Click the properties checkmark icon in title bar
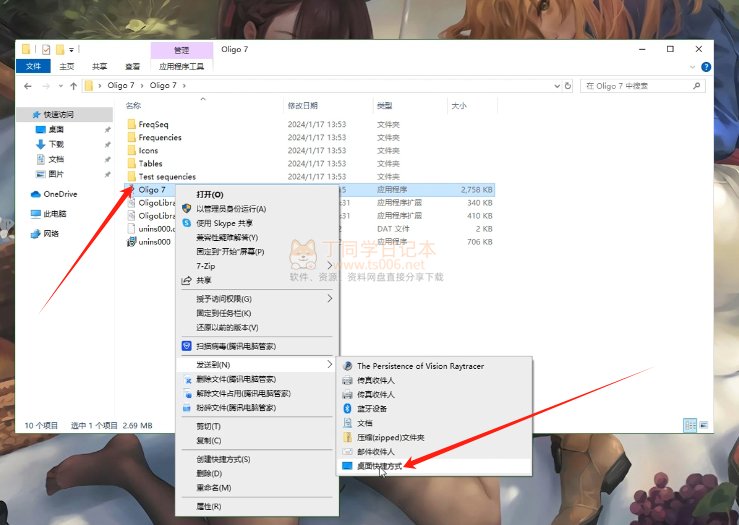The height and width of the screenshot is (525, 739). (x=46, y=49)
